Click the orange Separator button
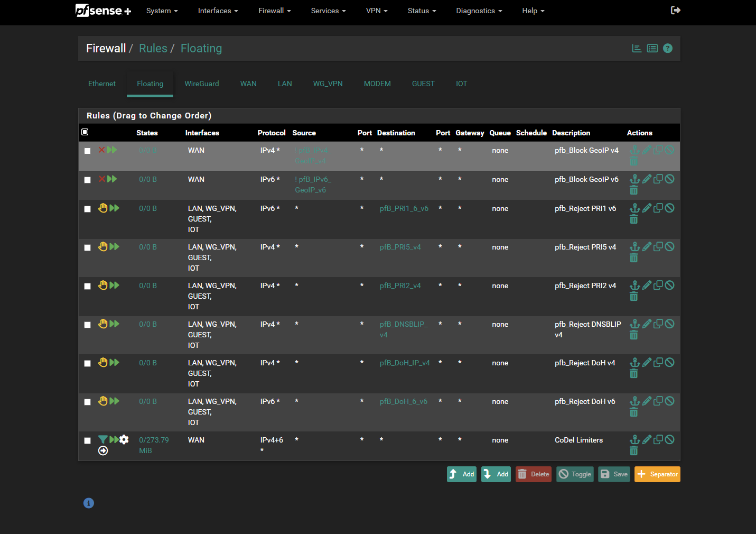The width and height of the screenshot is (756, 534). 657,474
